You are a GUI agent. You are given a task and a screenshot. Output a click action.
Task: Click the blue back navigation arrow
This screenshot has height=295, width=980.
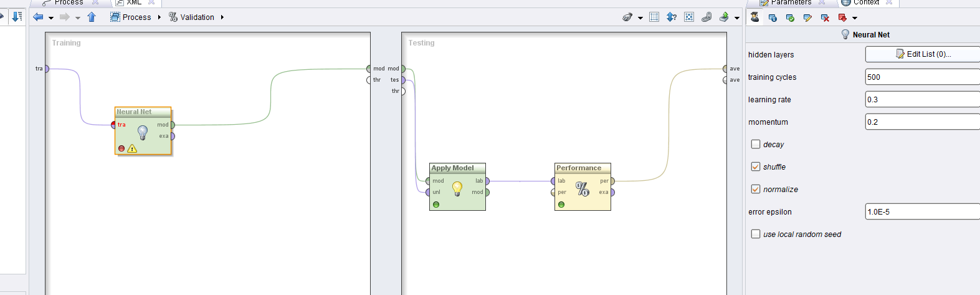(38, 17)
